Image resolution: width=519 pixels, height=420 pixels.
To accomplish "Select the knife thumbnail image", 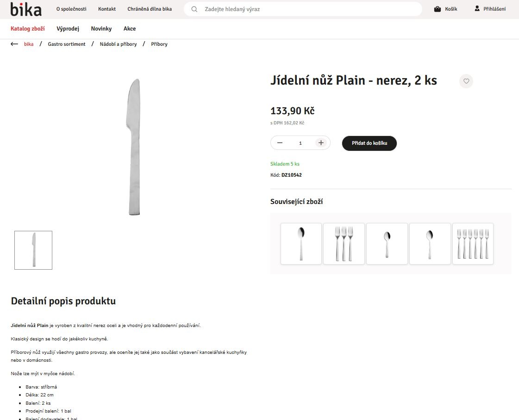I will [x=33, y=250].
